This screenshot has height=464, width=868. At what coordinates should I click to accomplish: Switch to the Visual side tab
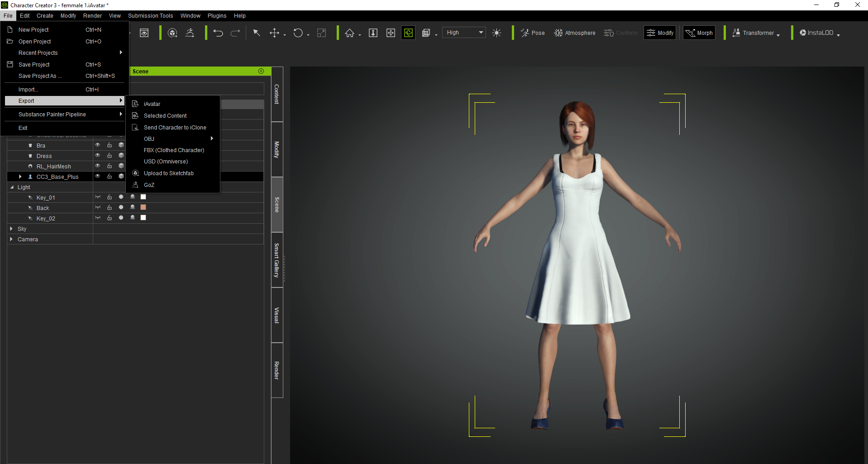pos(277,315)
